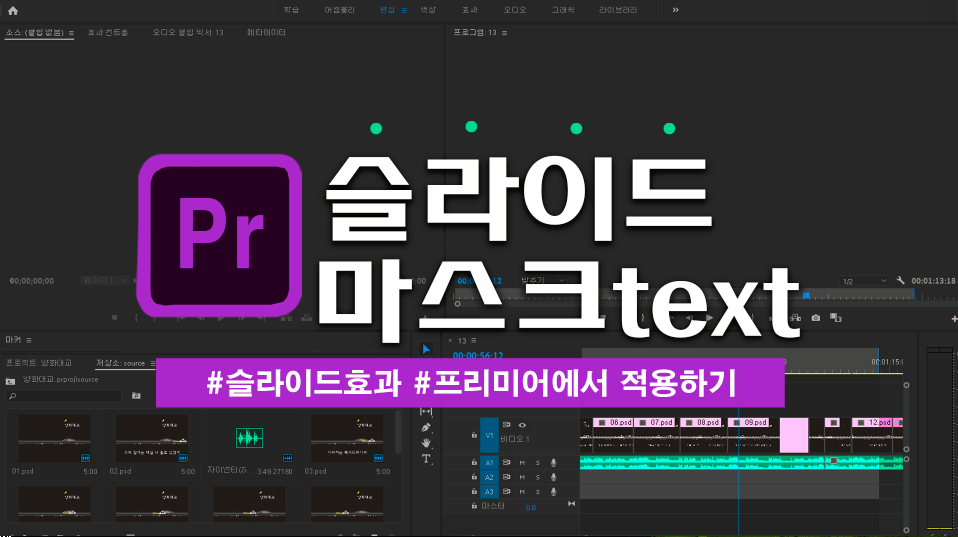The width and height of the screenshot is (958, 537).
Task: Switch to the 색상 workspace
Action: point(428,10)
